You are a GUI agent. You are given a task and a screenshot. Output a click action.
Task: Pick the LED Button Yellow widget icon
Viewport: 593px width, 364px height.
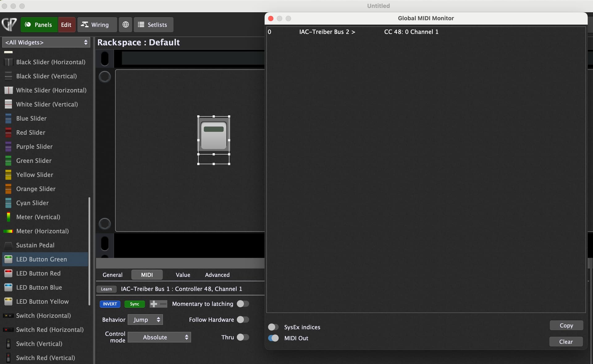click(8, 301)
